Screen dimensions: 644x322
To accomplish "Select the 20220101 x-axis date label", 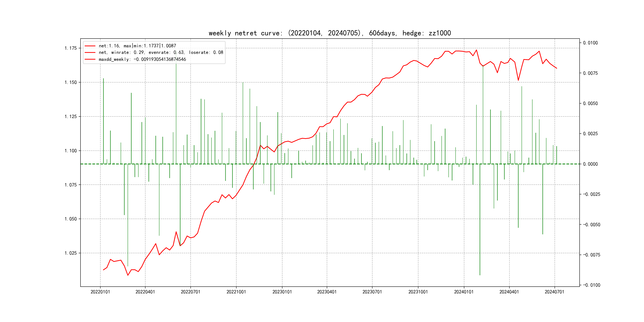I will coord(100,292).
